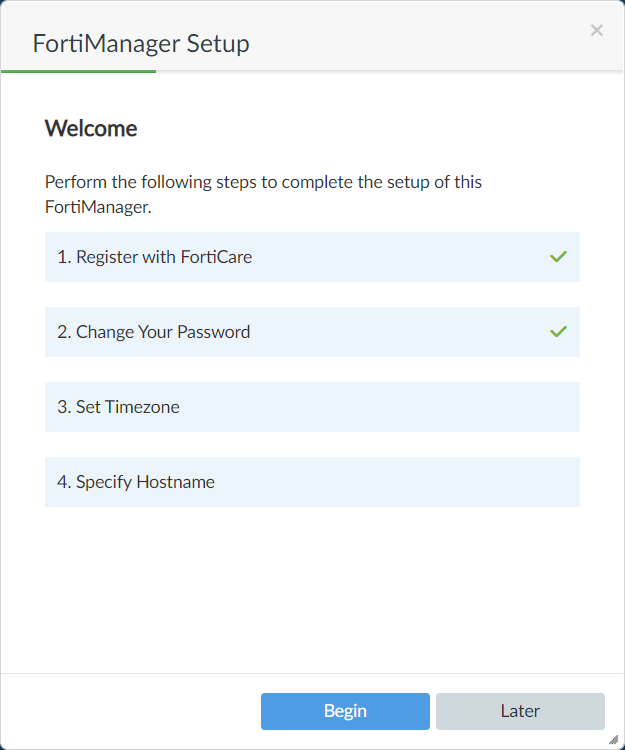Open the Set Timezone step

pyautogui.click(x=119, y=407)
